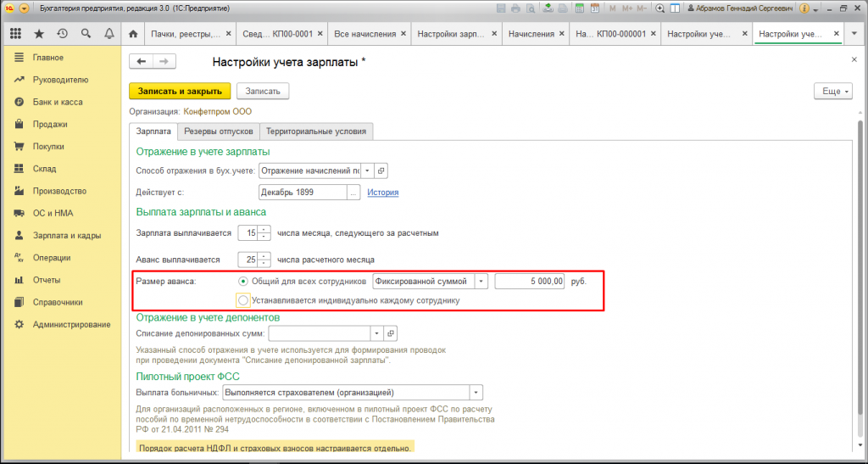Click the back navigation arrow
This screenshot has width=868, height=464.
click(142, 62)
